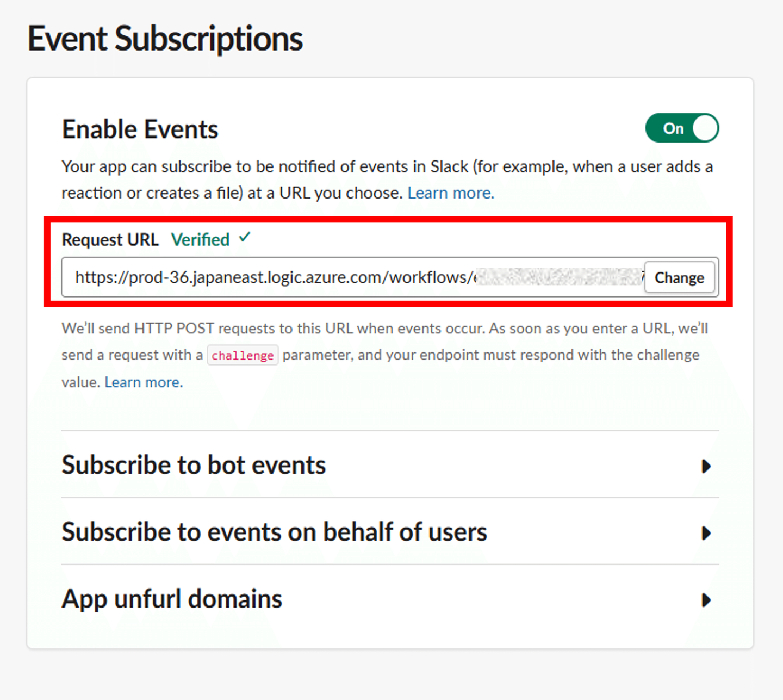Toggle the Enable Events switch off
The image size is (783, 700).
[681, 128]
